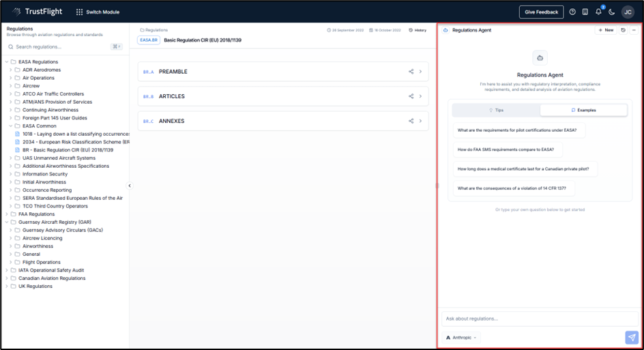This screenshot has width=644, height=350.
Task: Expand the FAA Regulations folder
Action: click(x=7, y=214)
